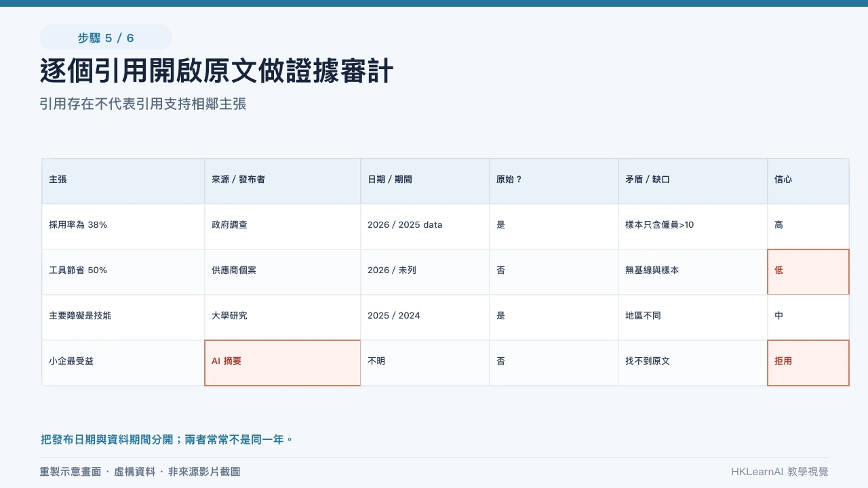This screenshot has width=868, height=488.
Task: Click the 高 confidence cell
Action: pyautogui.click(x=808, y=225)
